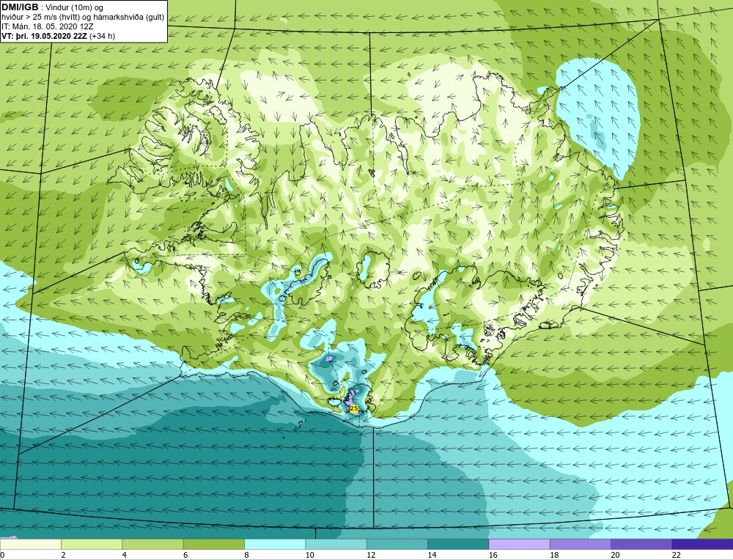Screen dimensions: 733x560
Task: Click the light lavender 16–18 legend swatch
Action: click(520, 544)
